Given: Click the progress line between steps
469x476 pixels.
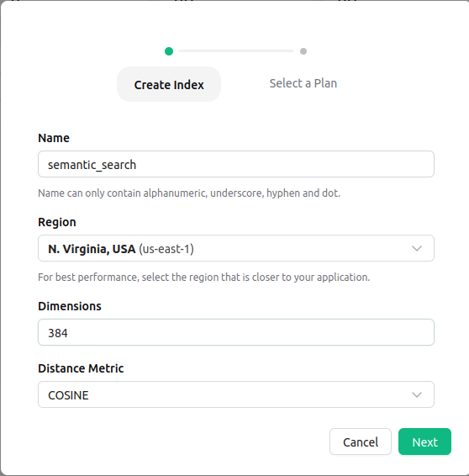Looking at the screenshot, I should [236, 51].
